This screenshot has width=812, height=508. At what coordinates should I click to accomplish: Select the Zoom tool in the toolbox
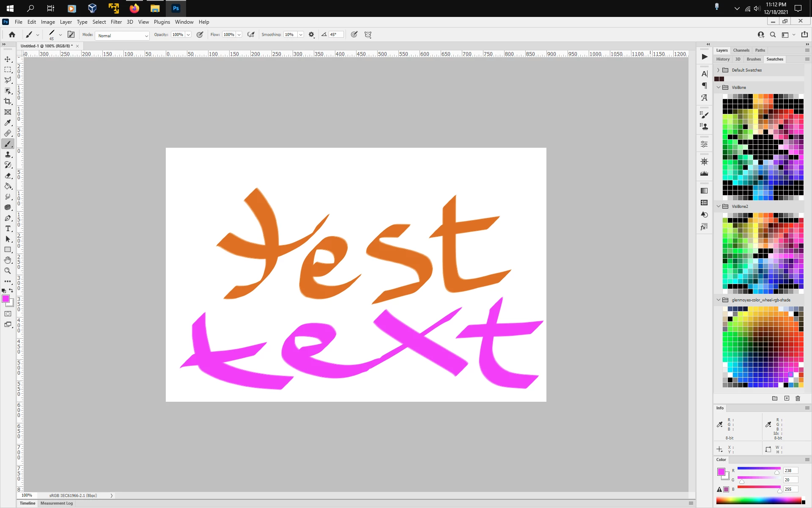point(8,271)
